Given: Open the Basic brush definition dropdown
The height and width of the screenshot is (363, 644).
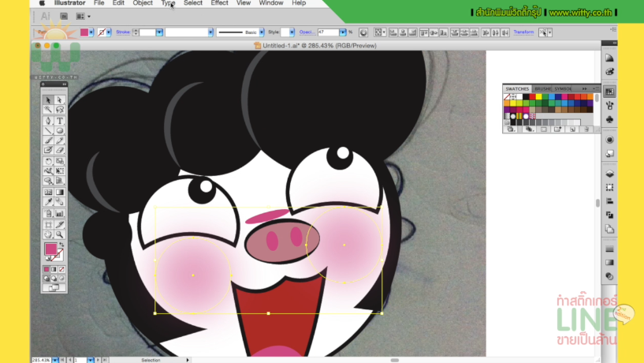Looking at the screenshot, I should click(x=262, y=32).
